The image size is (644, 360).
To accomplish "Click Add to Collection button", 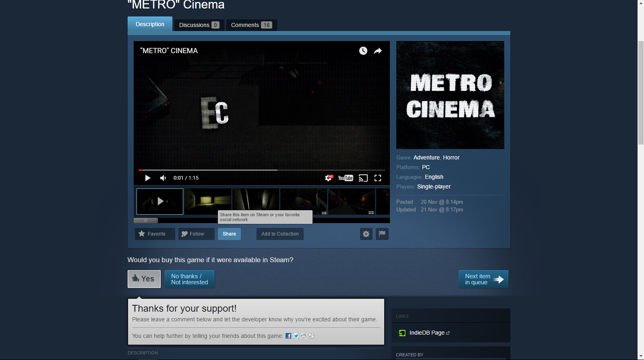I will pos(280,234).
